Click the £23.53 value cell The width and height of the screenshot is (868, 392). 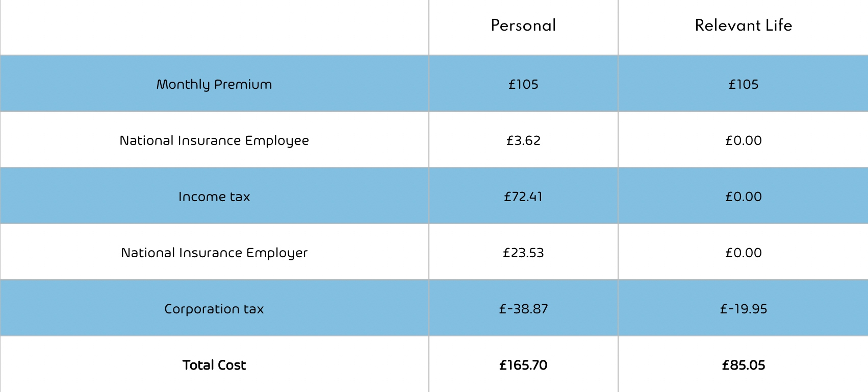click(523, 253)
